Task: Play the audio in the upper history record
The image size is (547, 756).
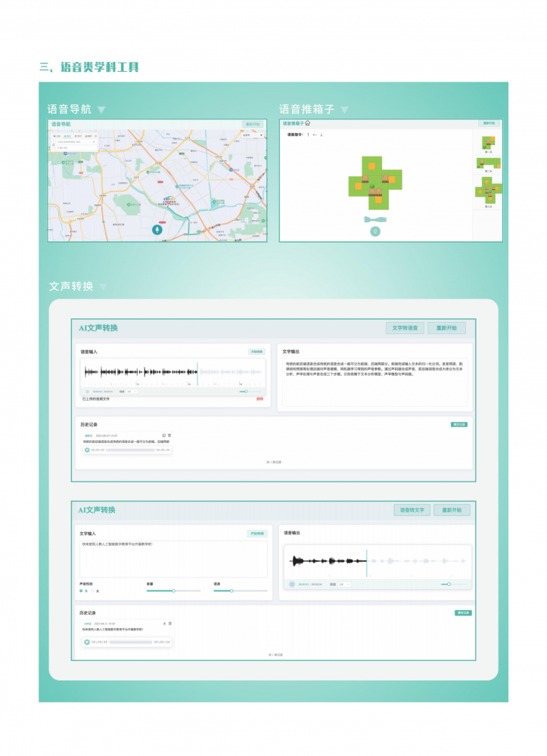Action: pyautogui.click(x=87, y=450)
